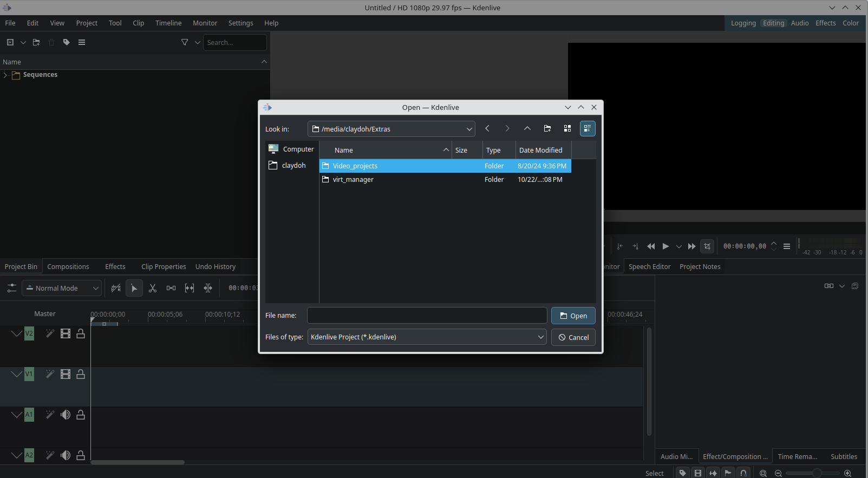Switch Open dialog to detail list view
The image size is (868, 478).
coord(588,128)
